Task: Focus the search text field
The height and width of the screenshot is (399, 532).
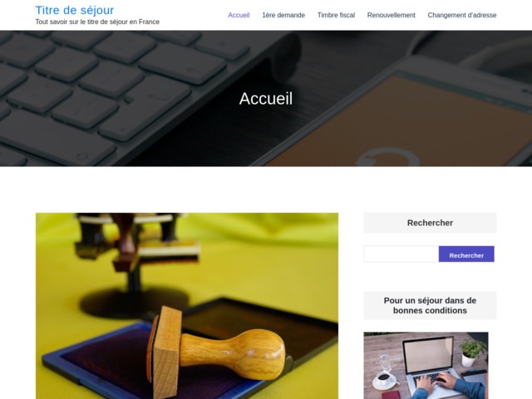Action: (401, 254)
